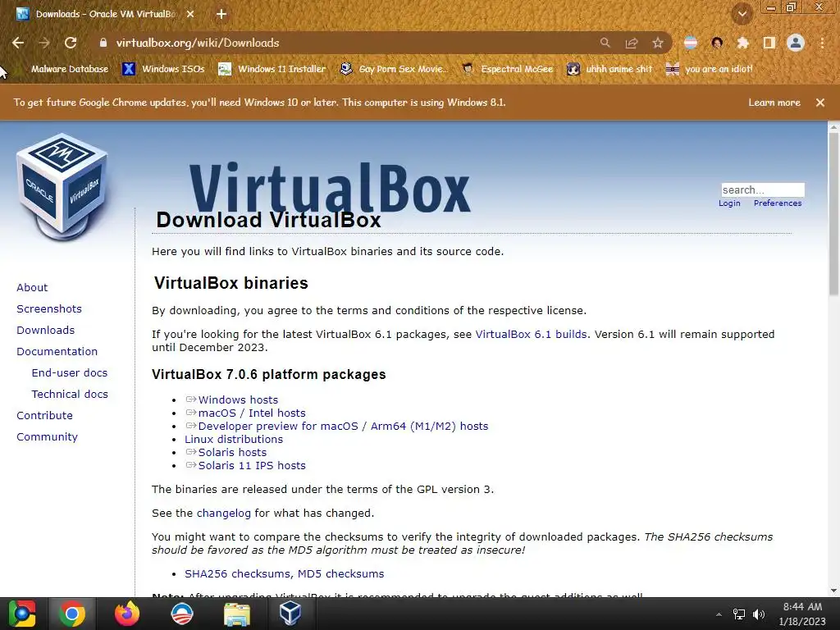This screenshot has width=840, height=630.
Task: Open the Preferences link
Action: point(778,203)
